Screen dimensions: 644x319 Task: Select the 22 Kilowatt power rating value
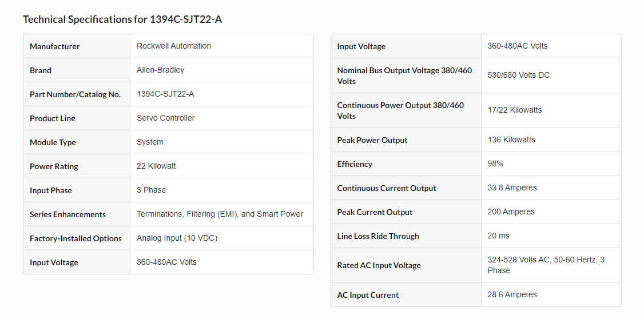156,166
